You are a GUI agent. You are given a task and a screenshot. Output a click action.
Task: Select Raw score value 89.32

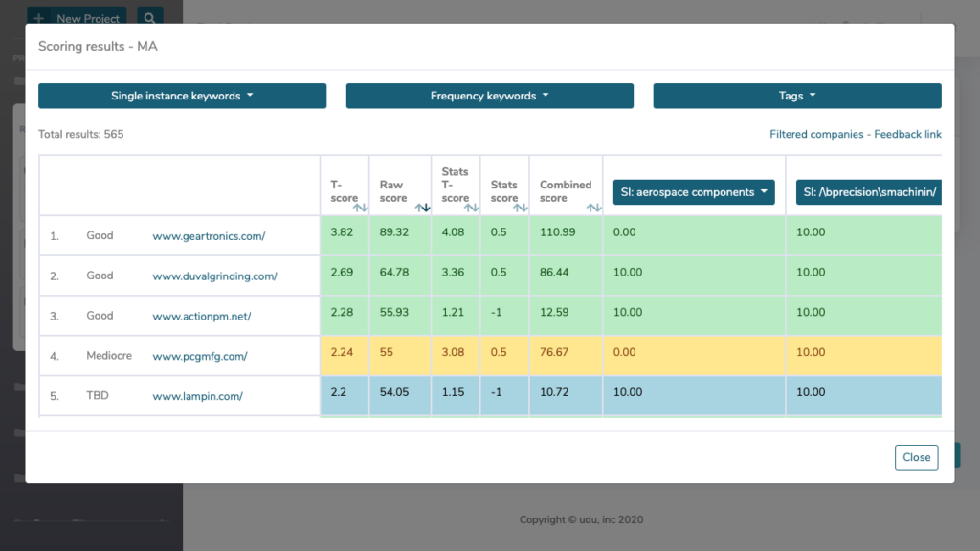pyautogui.click(x=393, y=232)
